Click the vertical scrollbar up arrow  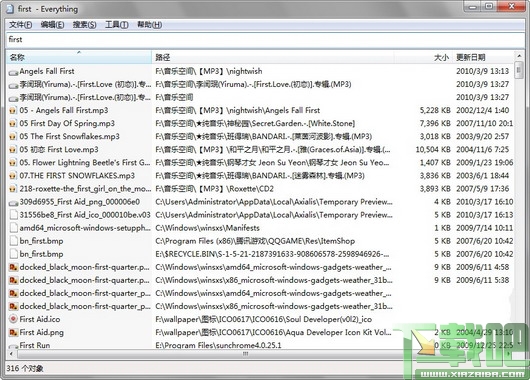519,56
